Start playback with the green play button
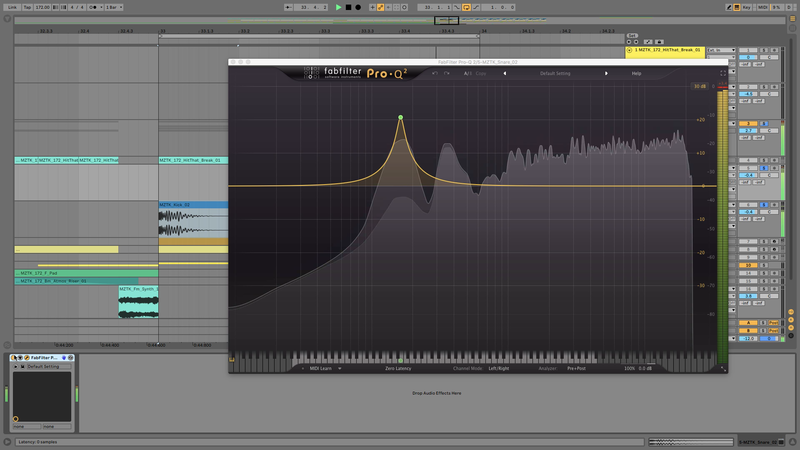 338,7
